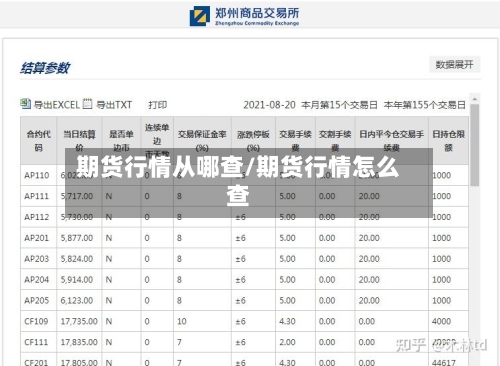Click the 导出TXT link text
Screen dimensions: 500x366
pos(114,105)
